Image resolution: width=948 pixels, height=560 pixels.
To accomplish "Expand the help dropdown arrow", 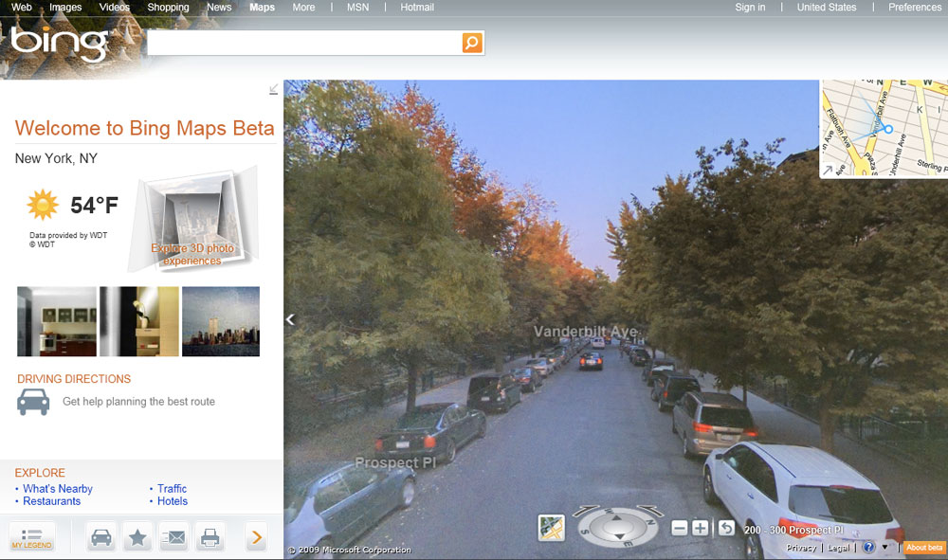I will point(885,548).
